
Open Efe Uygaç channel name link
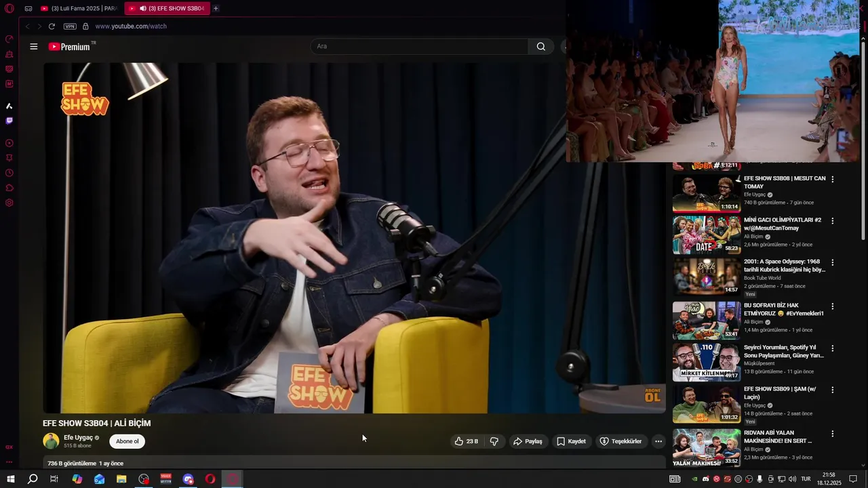tap(78, 438)
